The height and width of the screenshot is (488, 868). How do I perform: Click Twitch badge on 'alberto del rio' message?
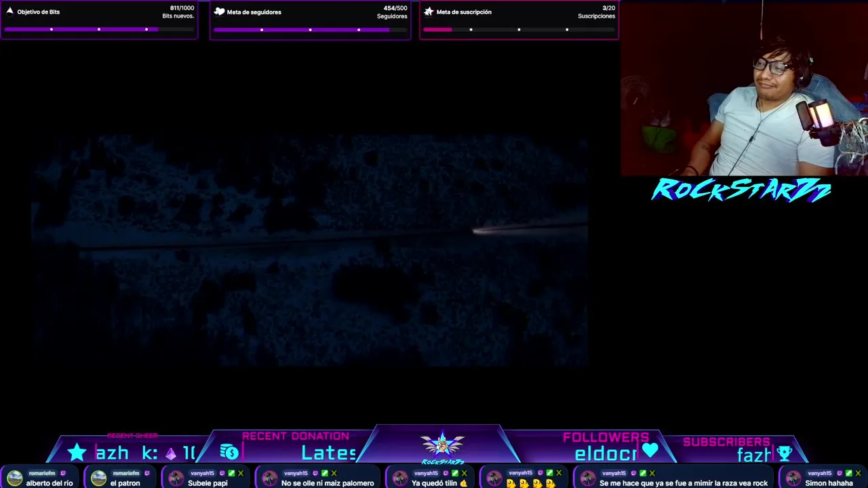[x=62, y=473]
